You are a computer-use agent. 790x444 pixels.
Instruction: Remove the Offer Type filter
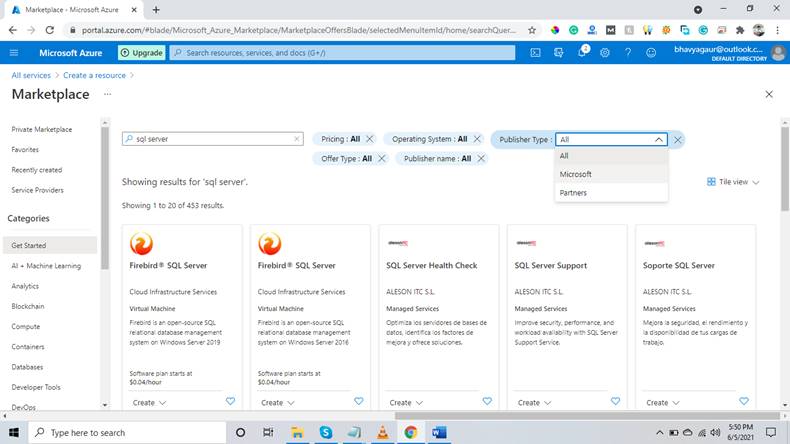382,158
